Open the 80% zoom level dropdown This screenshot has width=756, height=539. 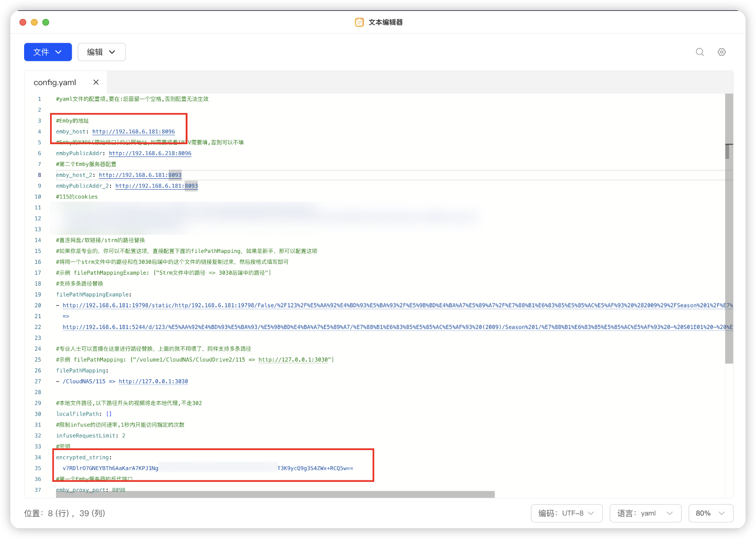point(711,513)
